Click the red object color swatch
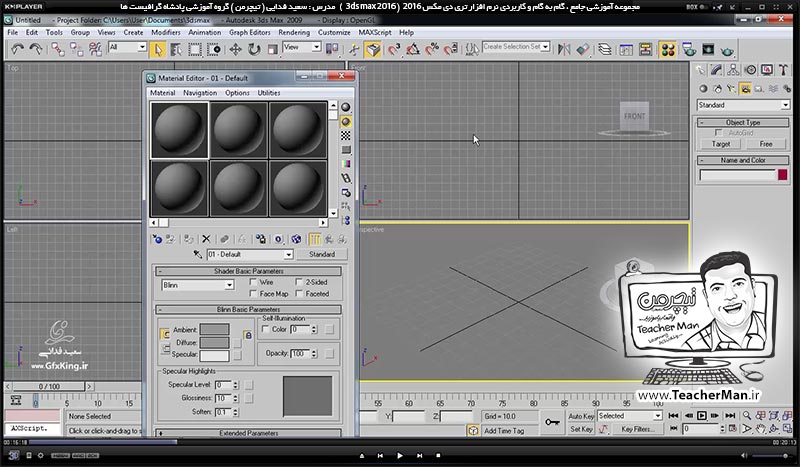The image size is (800, 467). point(783,175)
